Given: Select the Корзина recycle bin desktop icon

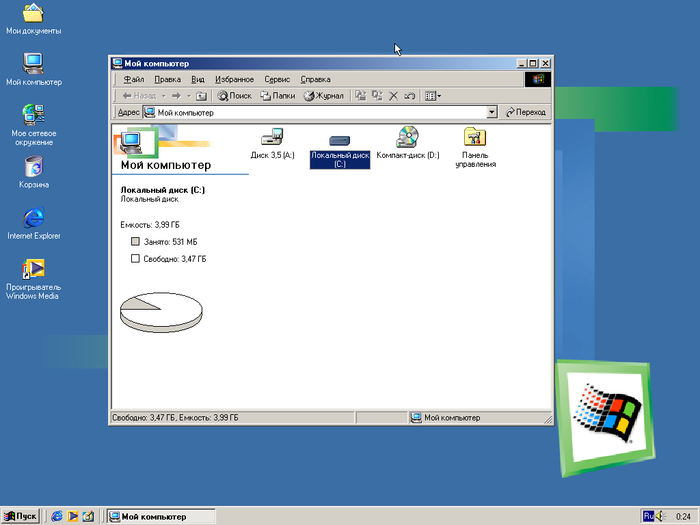Looking at the screenshot, I should pos(33,167).
